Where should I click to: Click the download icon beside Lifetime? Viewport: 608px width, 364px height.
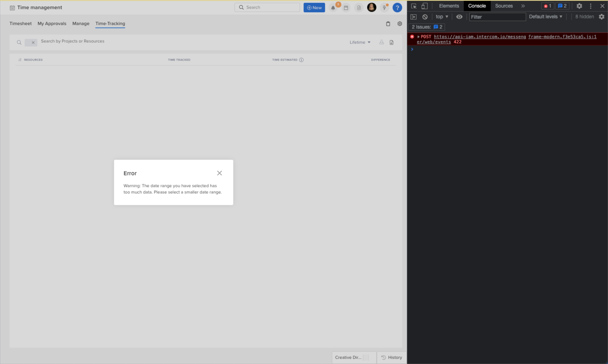pyautogui.click(x=381, y=42)
